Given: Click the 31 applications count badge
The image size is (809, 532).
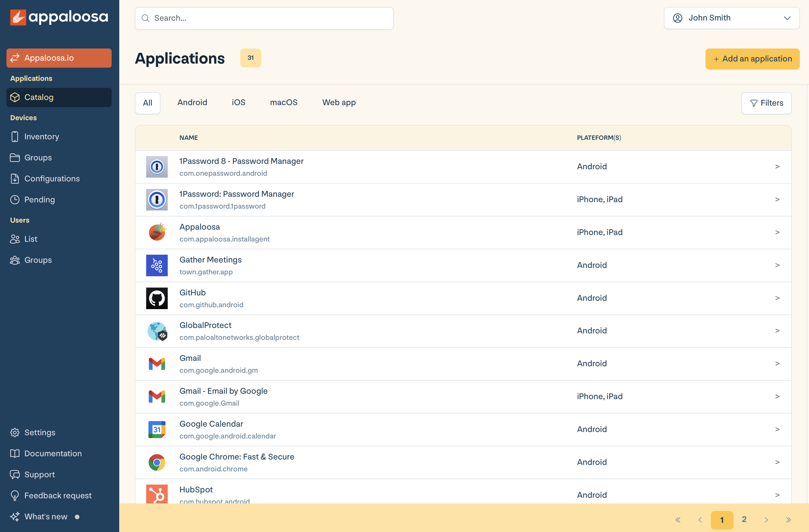Looking at the screenshot, I should coord(251,58).
